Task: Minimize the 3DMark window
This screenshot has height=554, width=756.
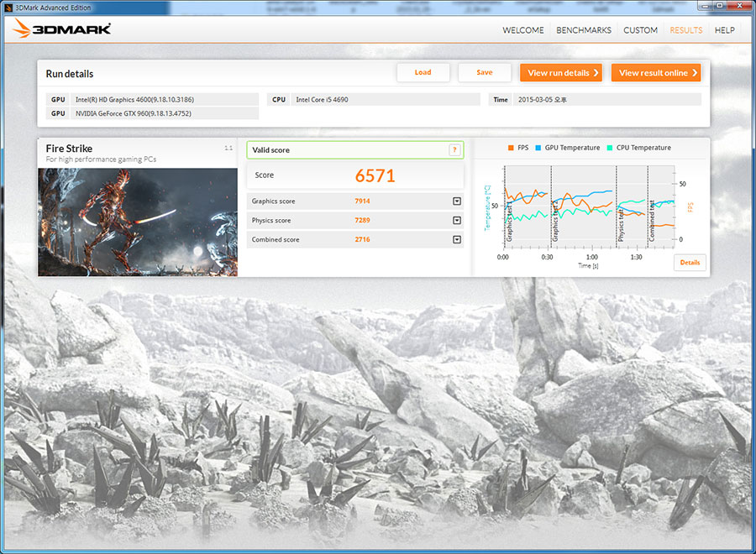Action: tap(705, 6)
